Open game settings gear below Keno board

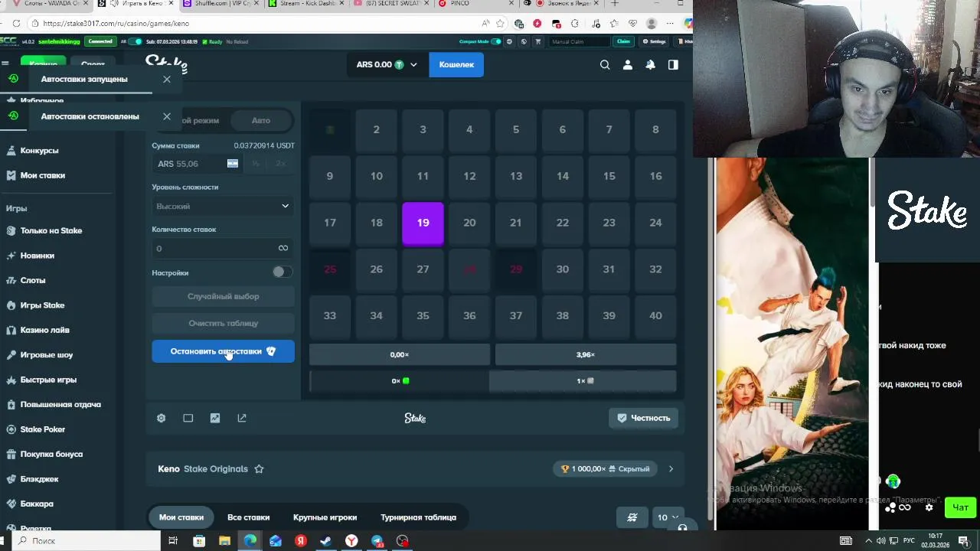click(161, 418)
